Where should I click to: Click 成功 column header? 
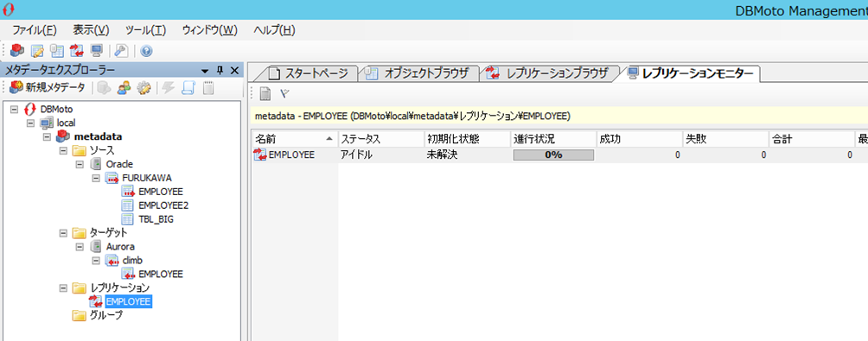coord(640,139)
